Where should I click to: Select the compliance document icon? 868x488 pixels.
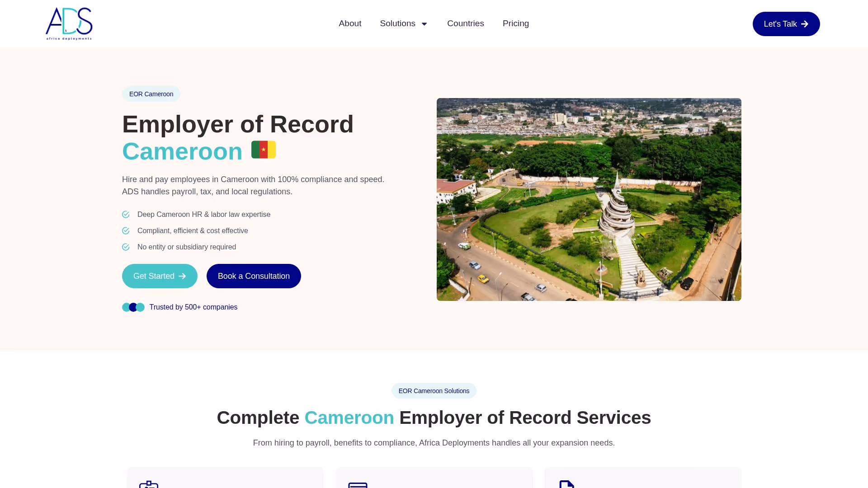click(x=567, y=484)
